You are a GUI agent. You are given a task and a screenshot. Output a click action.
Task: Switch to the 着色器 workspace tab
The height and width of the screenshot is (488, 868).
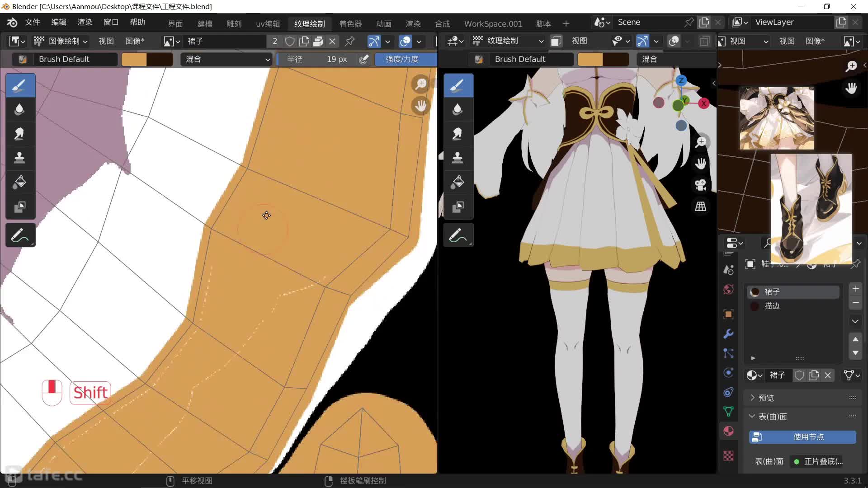coord(350,23)
